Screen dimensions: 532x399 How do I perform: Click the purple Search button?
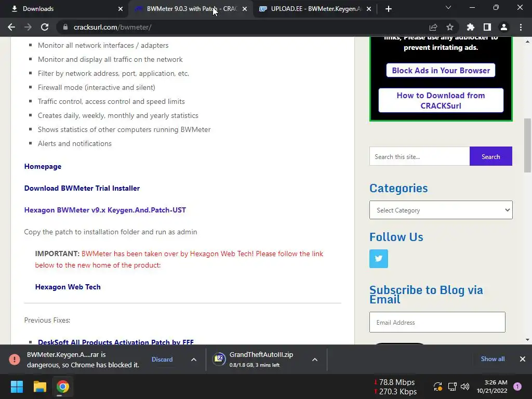[490, 156]
